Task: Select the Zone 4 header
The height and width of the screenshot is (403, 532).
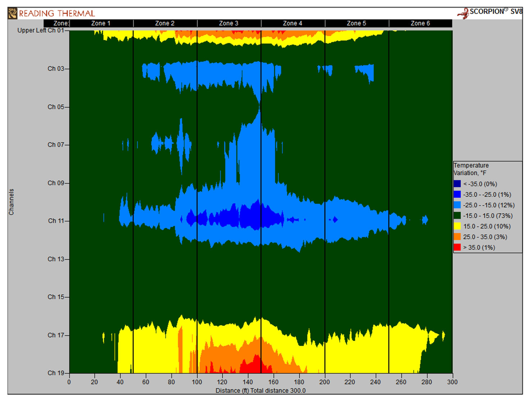Action: [293, 23]
